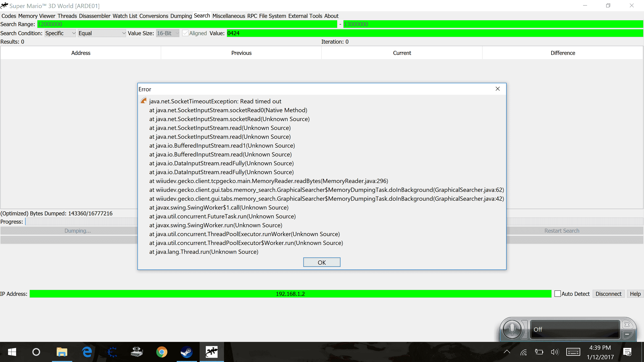Open the Specific search condition dropdown
644x362 pixels.
[x=60, y=33]
